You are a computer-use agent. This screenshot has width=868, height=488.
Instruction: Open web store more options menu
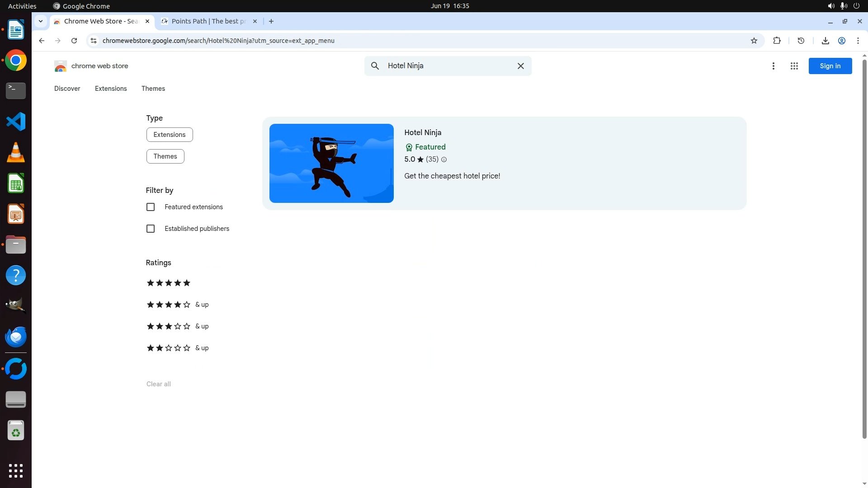pyautogui.click(x=773, y=66)
